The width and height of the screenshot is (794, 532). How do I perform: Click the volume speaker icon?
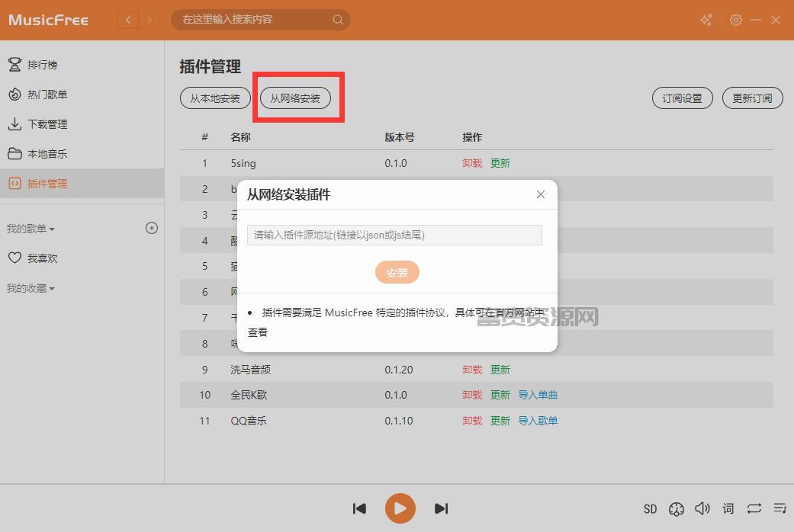pyautogui.click(x=702, y=508)
